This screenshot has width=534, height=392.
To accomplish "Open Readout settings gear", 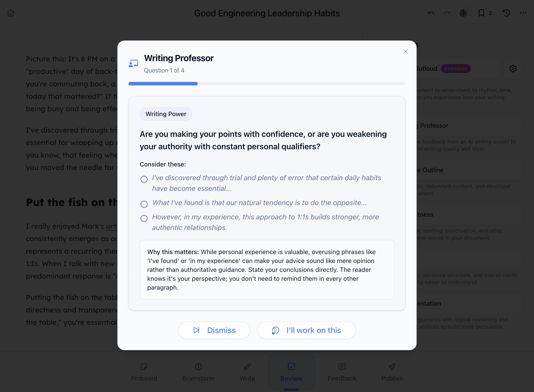I will [x=513, y=69].
